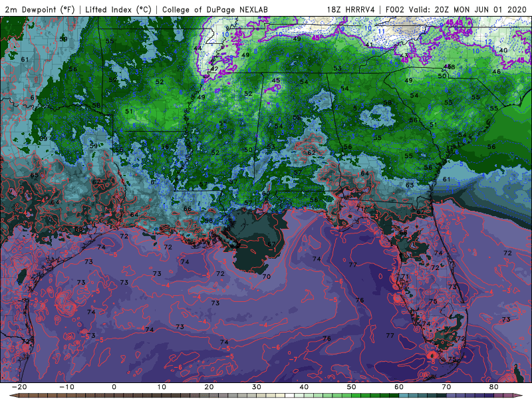Screen dimensions: 532x399
Task: Click the dewpoint value 41 in Kentucky
Action: click(369, 45)
